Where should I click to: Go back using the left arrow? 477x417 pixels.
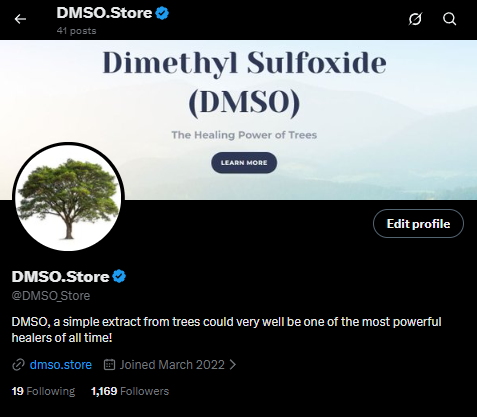coord(20,19)
